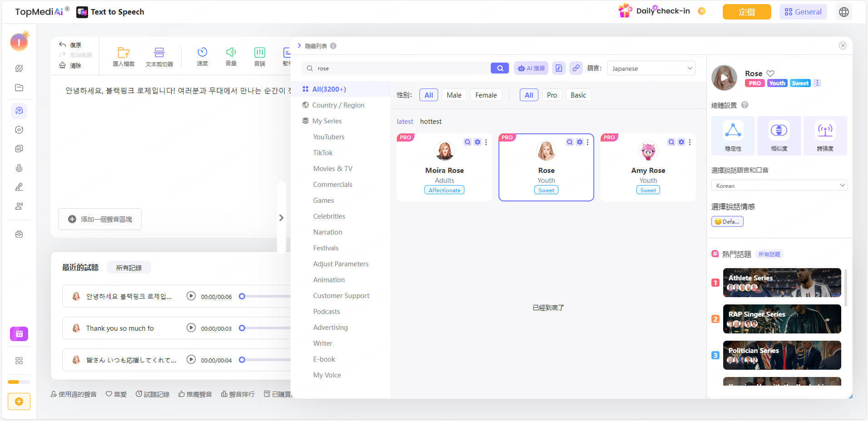Play the Rose voice avatar preview

point(724,78)
